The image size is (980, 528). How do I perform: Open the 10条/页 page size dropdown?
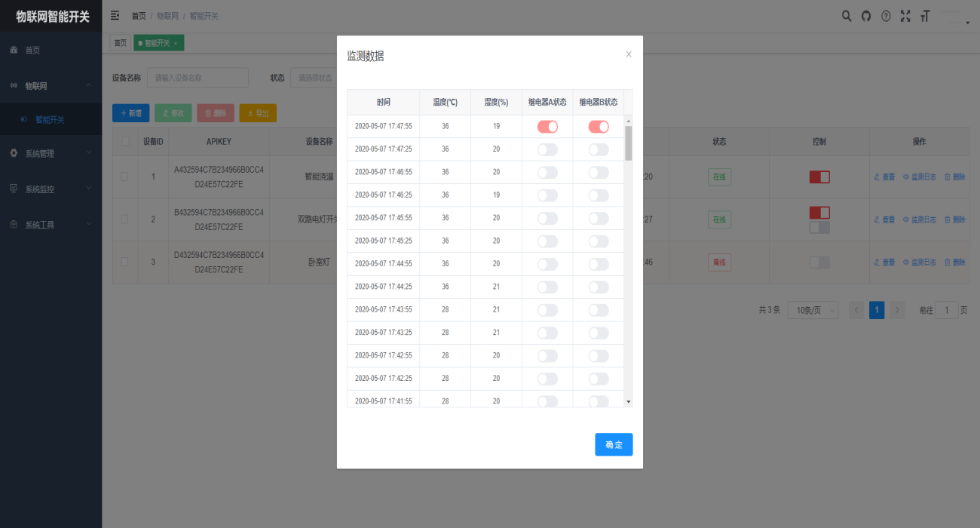pyautogui.click(x=813, y=310)
